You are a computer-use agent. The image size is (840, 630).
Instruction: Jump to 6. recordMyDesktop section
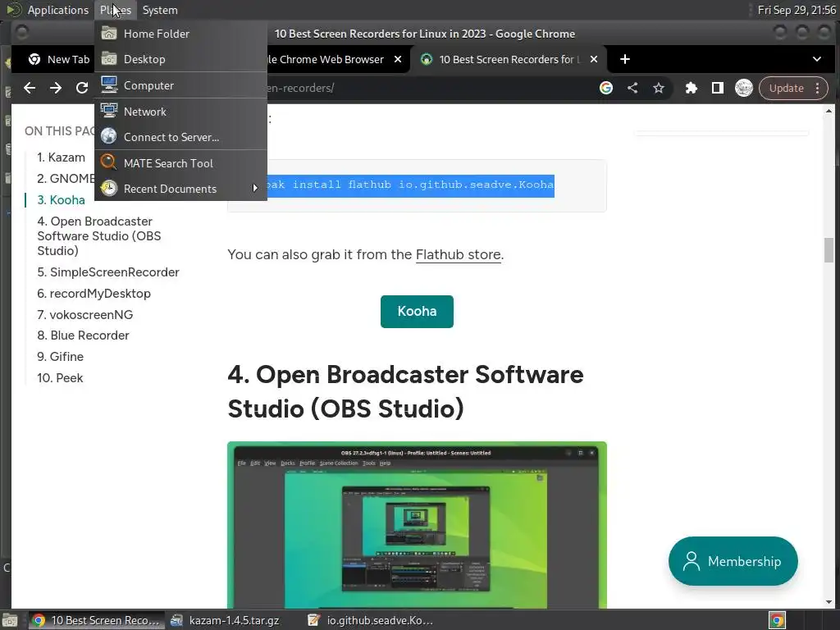click(94, 294)
